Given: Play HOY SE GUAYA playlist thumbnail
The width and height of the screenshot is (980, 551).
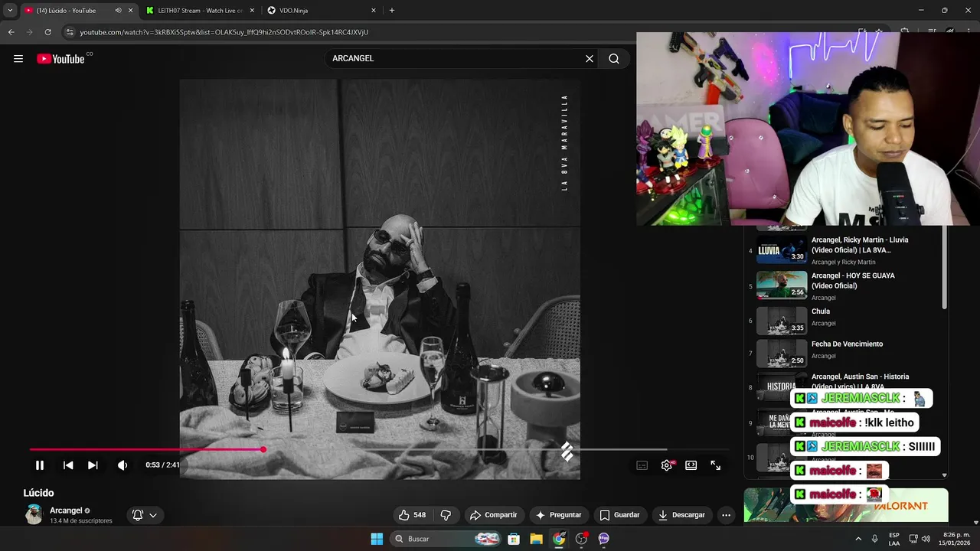Looking at the screenshot, I should click(782, 285).
